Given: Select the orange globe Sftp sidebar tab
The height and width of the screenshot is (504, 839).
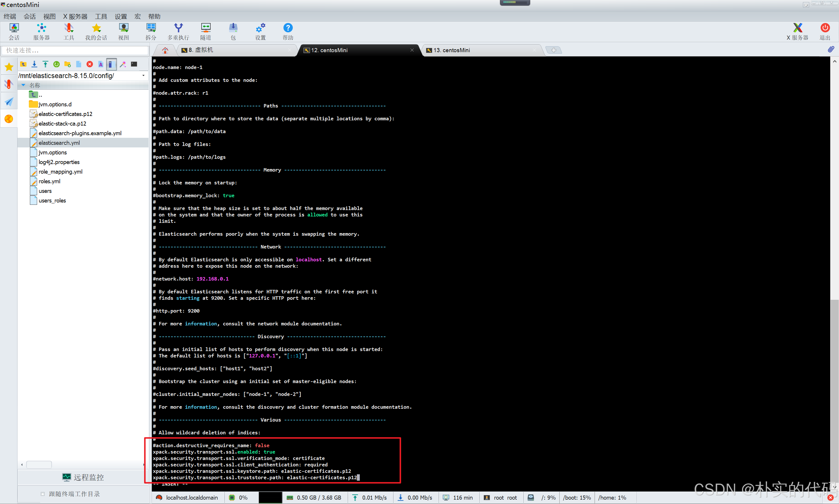Looking at the screenshot, I should point(9,119).
